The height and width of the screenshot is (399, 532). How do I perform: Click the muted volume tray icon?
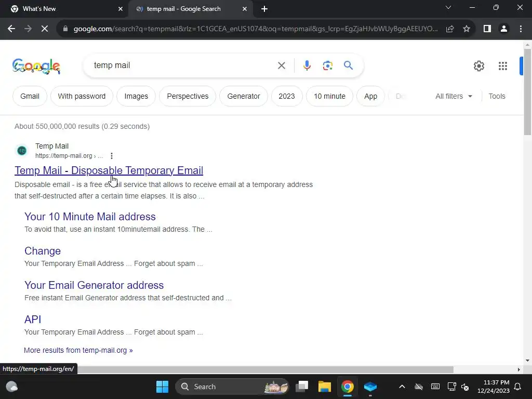(x=465, y=387)
